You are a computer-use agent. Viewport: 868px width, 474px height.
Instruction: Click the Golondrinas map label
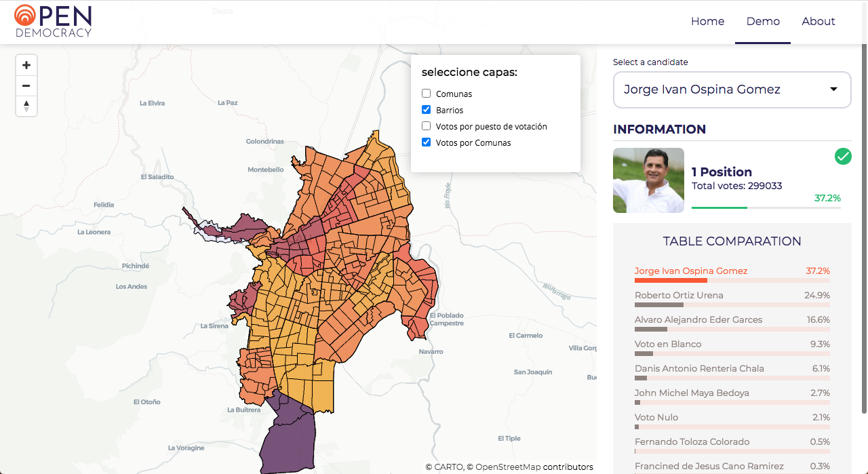pyautogui.click(x=265, y=141)
